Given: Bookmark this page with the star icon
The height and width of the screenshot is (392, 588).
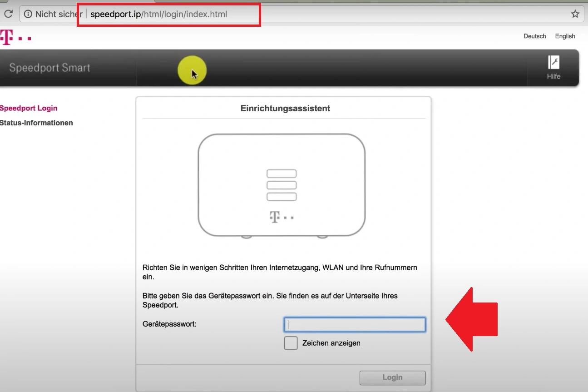Looking at the screenshot, I should click(x=575, y=14).
